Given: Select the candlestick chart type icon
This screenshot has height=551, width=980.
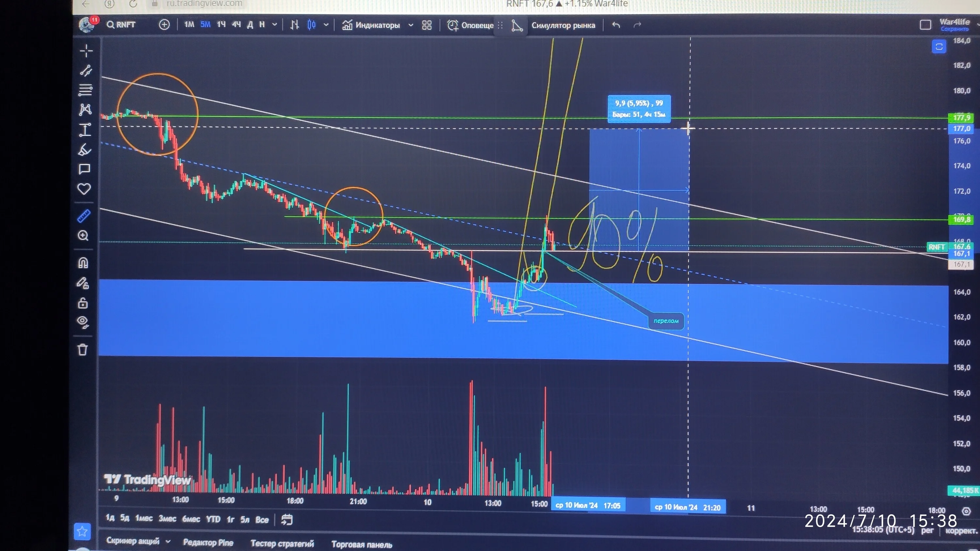Looking at the screenshot, I should click(x=312, y=25).
